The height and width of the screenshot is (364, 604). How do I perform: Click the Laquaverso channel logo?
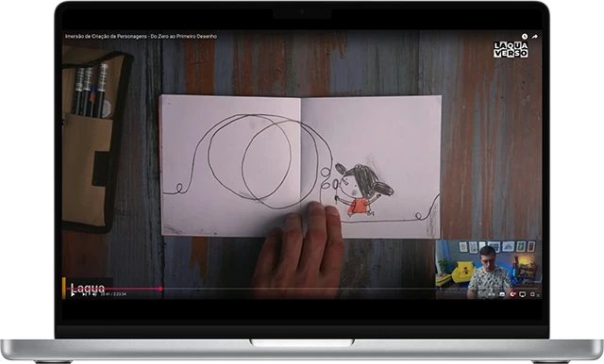(511, 50)
